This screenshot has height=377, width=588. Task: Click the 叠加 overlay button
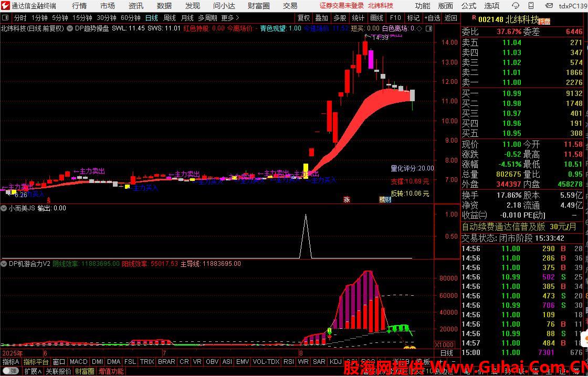pyautogui.click(x=322, y=18)
